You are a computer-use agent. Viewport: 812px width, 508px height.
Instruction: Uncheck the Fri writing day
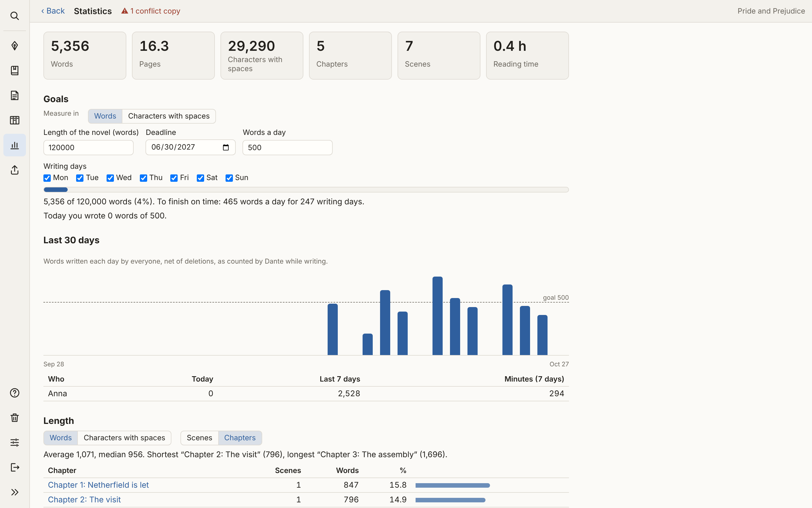pos(174,178)
